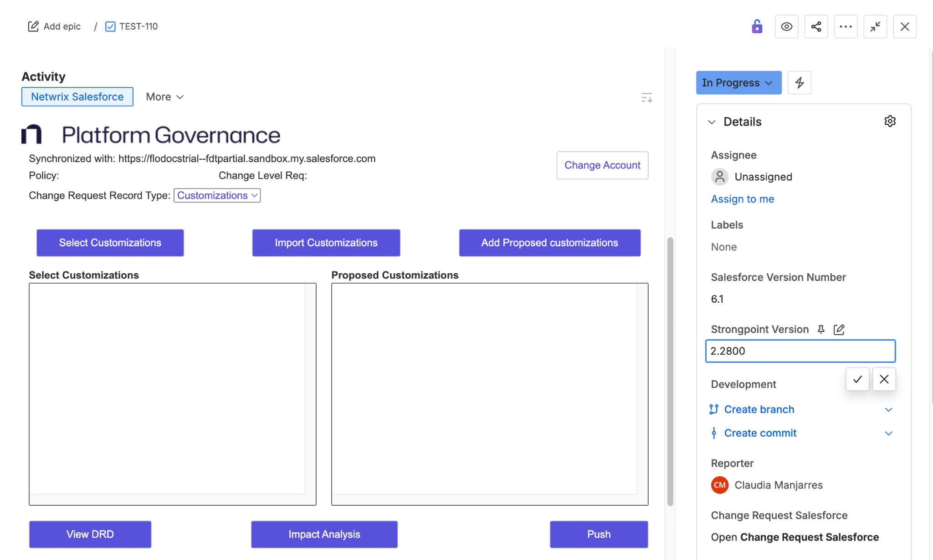The width and height of the screenshot is (933, 560).
Task: Select the Netwrix Salesforce tab
Action: [77, 97]
